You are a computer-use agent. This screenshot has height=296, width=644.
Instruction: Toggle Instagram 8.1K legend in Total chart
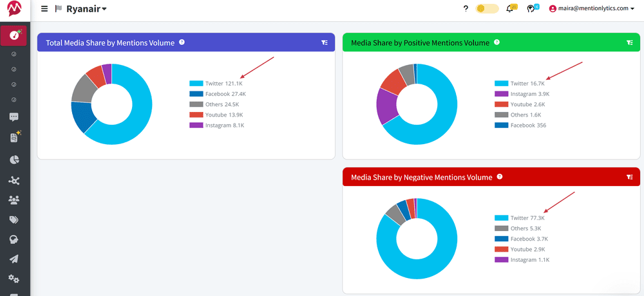click(x=217, y=125)
